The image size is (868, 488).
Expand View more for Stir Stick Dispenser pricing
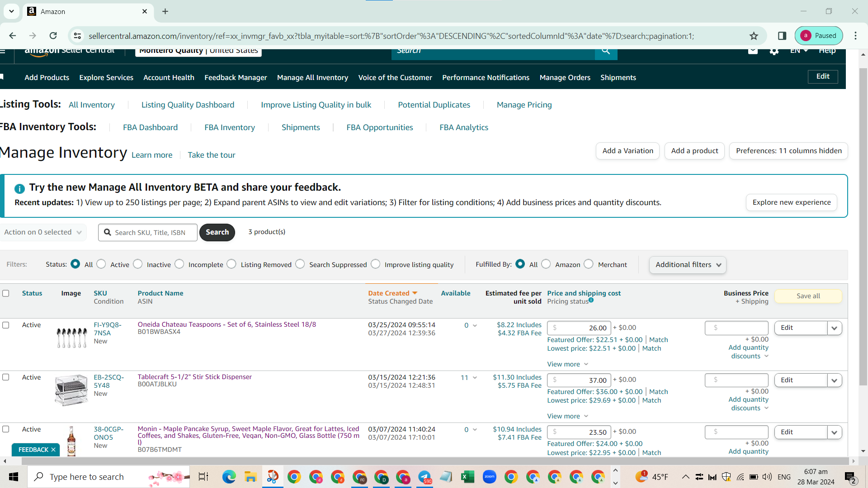[568, 416]
